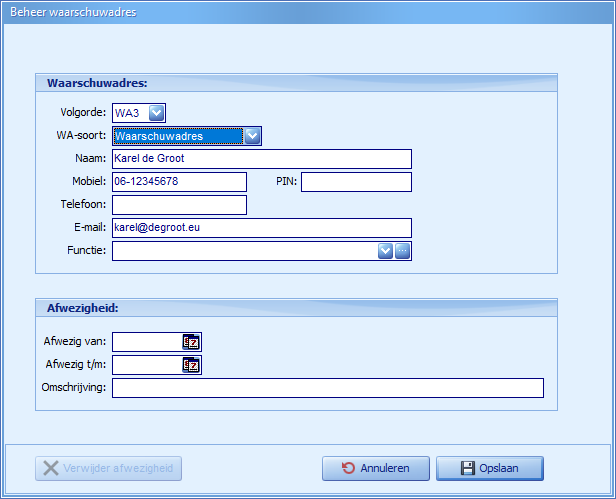Screen dimensions: 616x499
Task: Expand the WA-soort dropdown arrow
Action: [252, 136]
